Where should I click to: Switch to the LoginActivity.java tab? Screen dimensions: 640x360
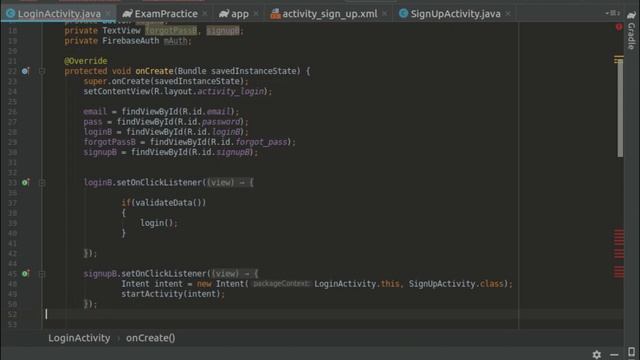point(59,14)
